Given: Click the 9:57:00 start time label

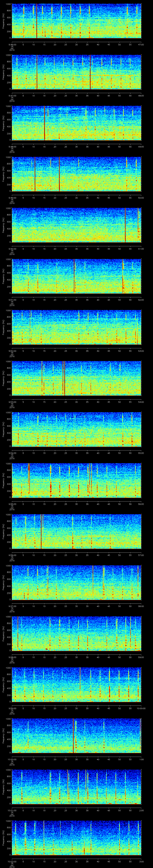Looking at the screenshot, I should 12,606.
